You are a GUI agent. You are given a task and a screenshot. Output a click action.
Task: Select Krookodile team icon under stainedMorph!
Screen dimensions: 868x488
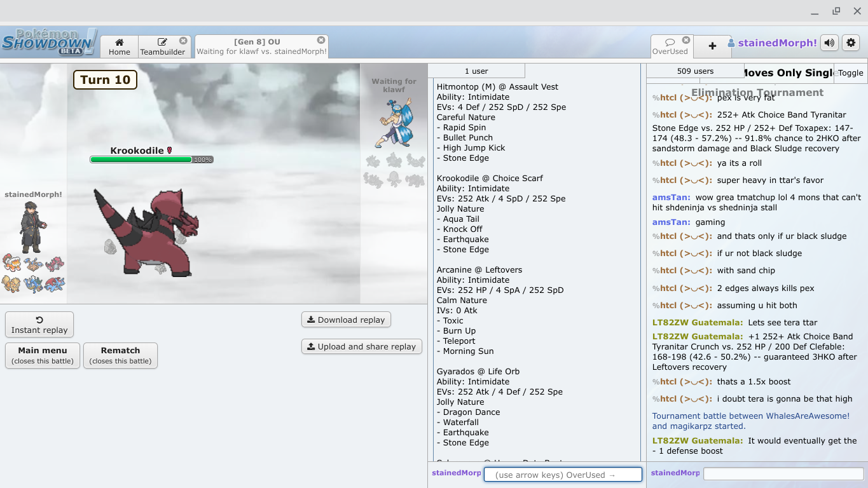coord(54,263)
